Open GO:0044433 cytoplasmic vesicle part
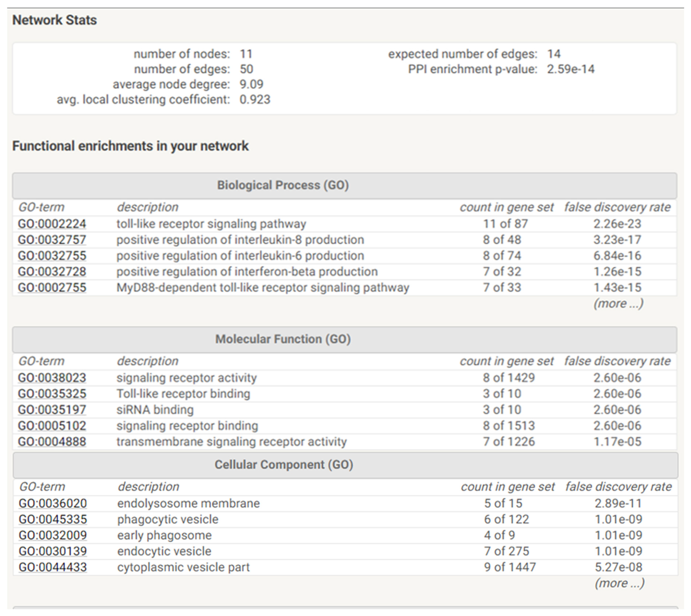The width and height of the screenshot is (691, 616). click(x=53, y=567)
